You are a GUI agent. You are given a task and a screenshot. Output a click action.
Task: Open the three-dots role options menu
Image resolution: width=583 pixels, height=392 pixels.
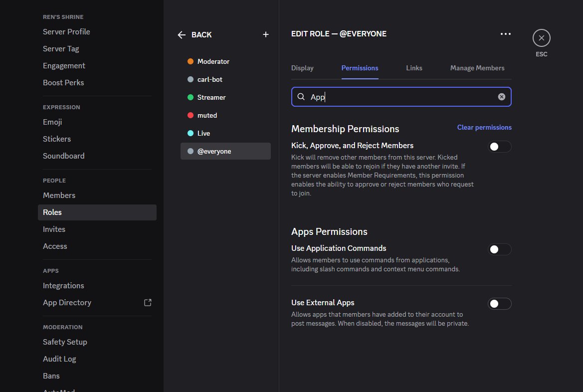(505, 34)
